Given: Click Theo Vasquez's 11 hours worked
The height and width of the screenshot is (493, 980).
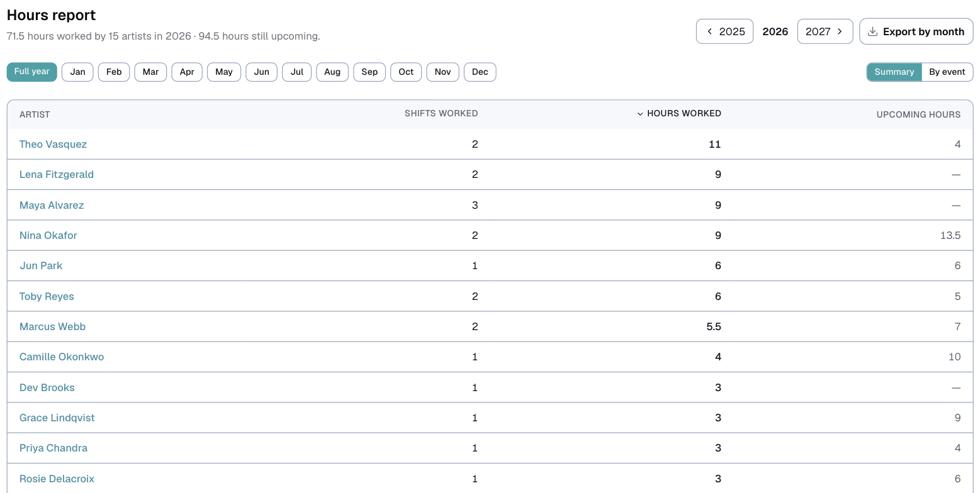Looking at the screenshot, I should tap(715, 144).
